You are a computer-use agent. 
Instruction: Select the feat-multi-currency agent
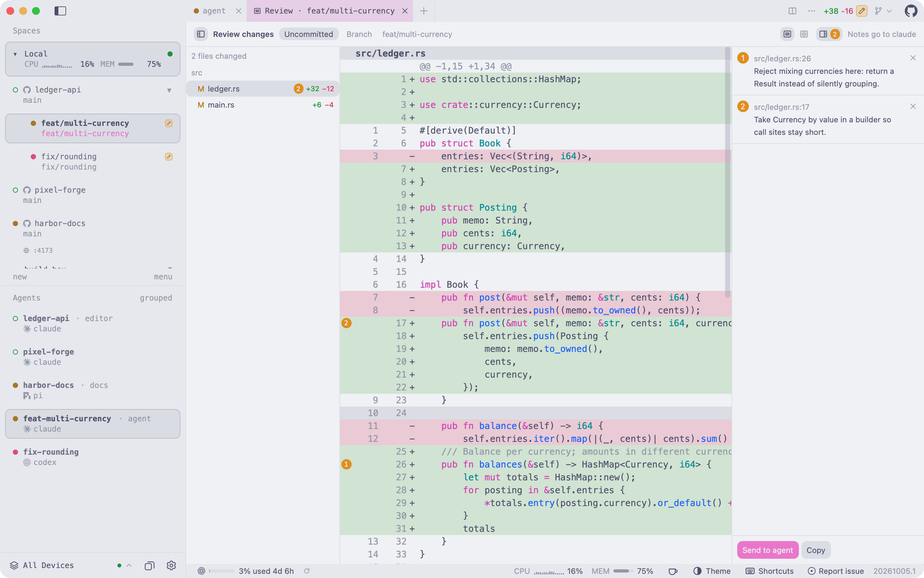92,424
